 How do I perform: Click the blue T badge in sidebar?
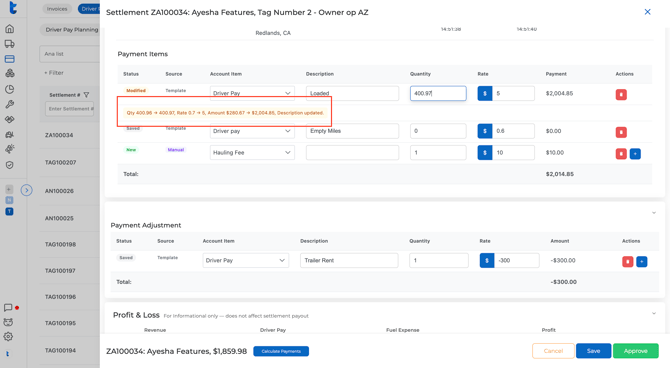coord(9,212)
